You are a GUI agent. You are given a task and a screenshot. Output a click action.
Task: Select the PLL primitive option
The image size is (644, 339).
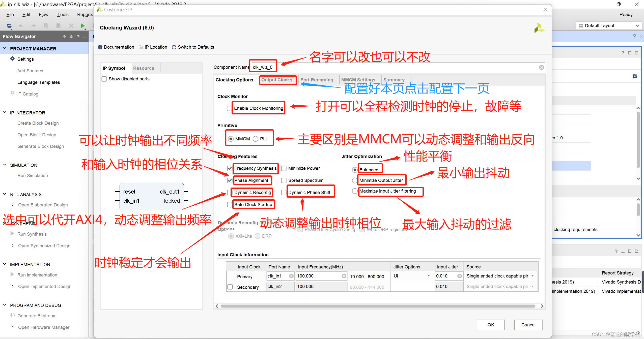pyautogui.click(x=256, y=139)
